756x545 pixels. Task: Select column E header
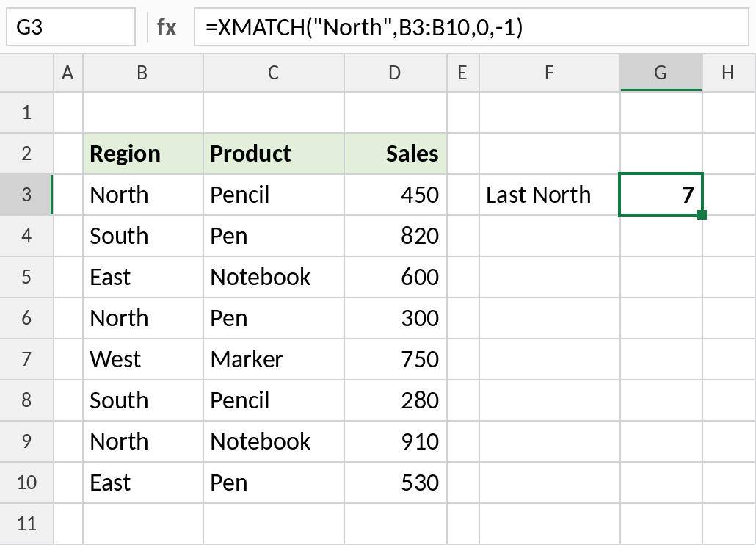click(463, 73)
